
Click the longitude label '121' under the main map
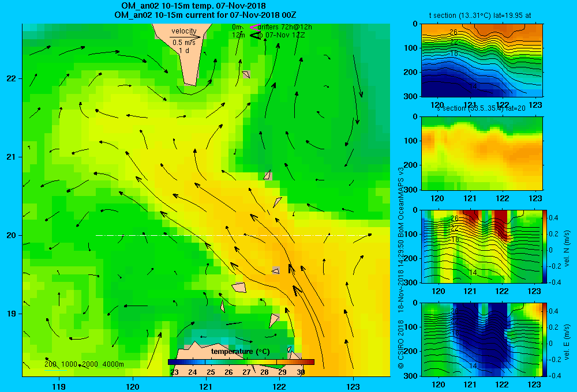click(206, 386)
